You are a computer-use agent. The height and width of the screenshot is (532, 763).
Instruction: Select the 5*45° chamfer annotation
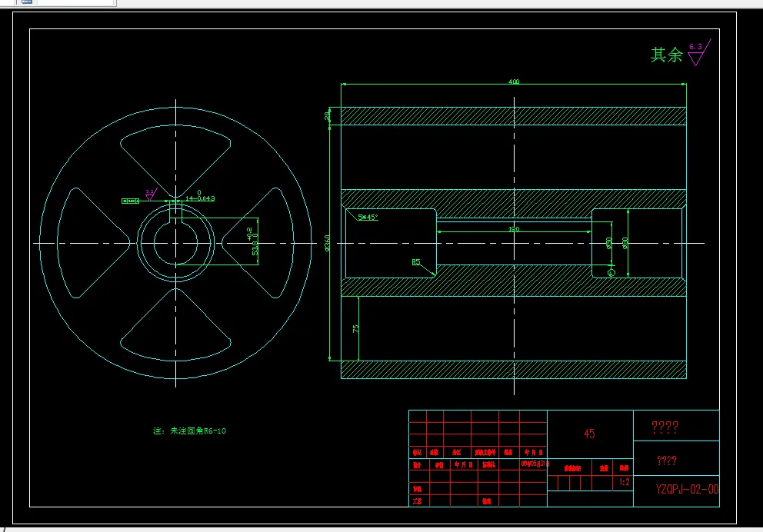[x=368, y=217]
